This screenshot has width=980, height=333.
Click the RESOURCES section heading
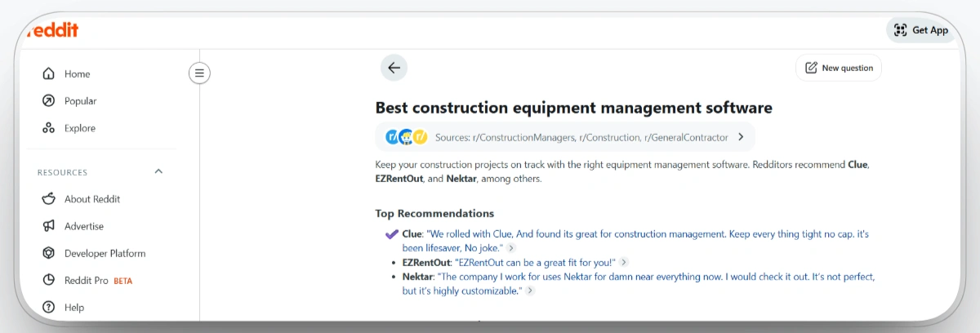tap(62, 172)
